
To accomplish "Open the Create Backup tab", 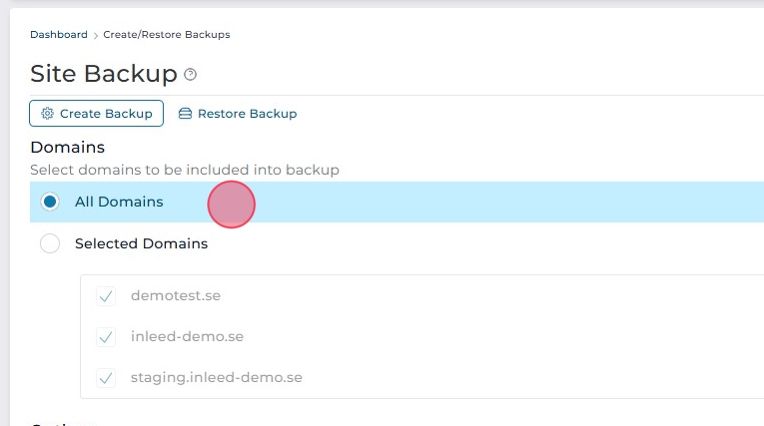I will click(x=96, y=114).
